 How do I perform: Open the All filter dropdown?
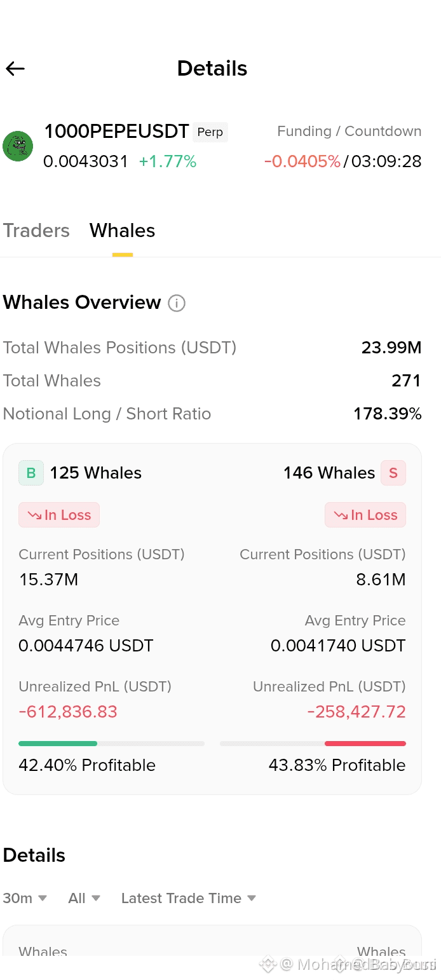(85, 898)
